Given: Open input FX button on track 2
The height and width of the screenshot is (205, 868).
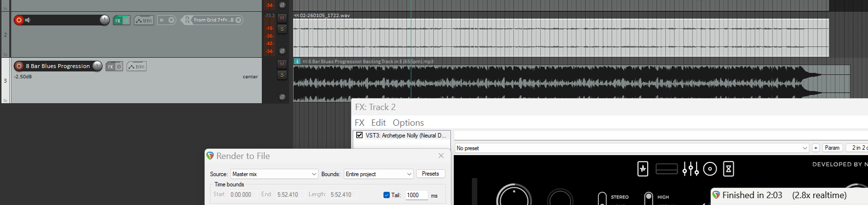Looking at the screenshot, I should click(187, 20).
